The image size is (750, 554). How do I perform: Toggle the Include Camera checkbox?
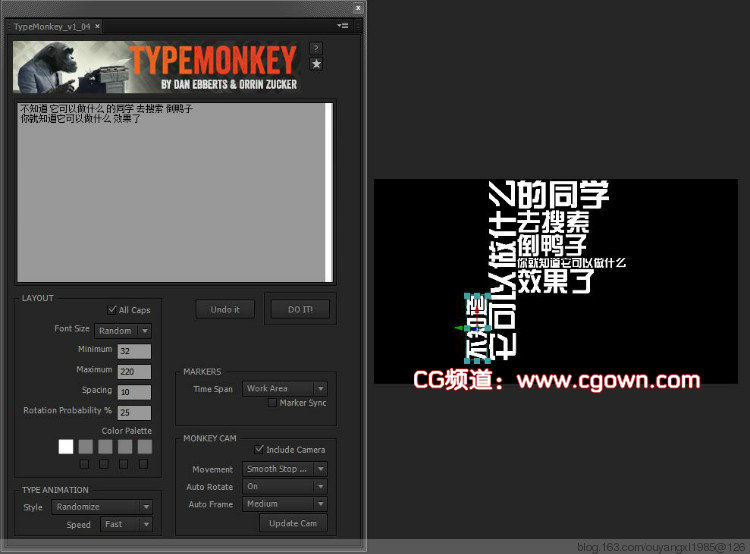pos(259,449)
